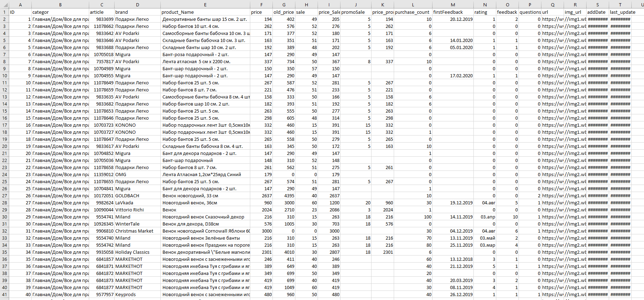Click the 'categor' header cell
Viewport: 644px width, 300px height.
click(x=60, y=12)
